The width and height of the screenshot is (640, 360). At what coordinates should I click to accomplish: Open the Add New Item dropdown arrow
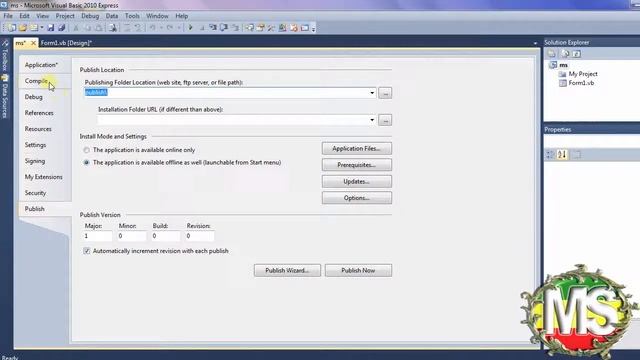click(x=42, y=28)
